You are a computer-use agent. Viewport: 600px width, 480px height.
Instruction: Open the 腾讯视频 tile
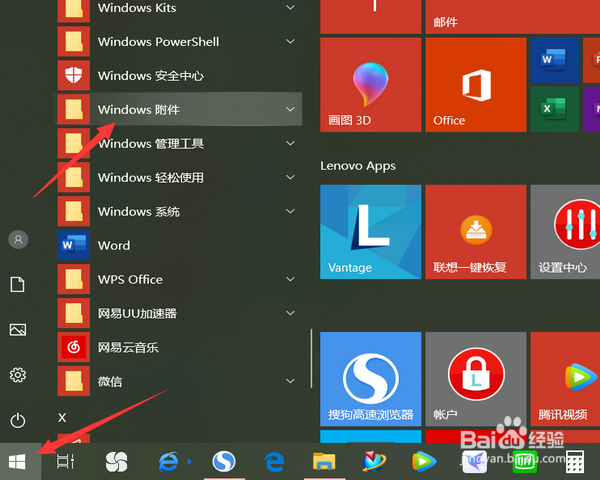tap(565, 379)
